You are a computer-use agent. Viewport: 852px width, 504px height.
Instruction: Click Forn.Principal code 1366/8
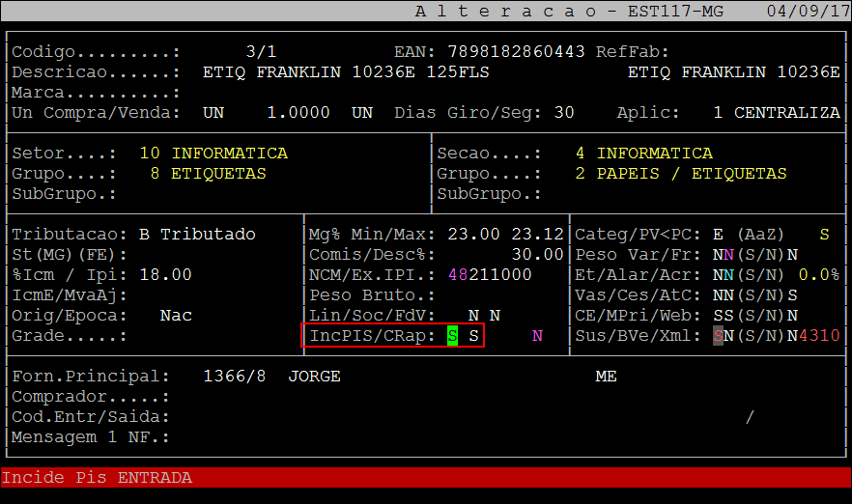234,376
